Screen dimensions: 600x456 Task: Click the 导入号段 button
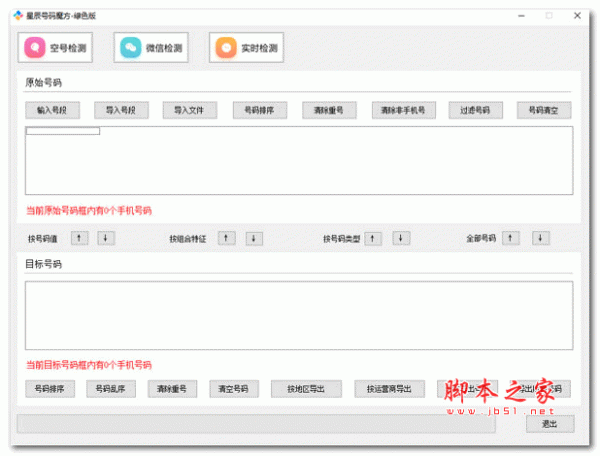pos(121,110)
